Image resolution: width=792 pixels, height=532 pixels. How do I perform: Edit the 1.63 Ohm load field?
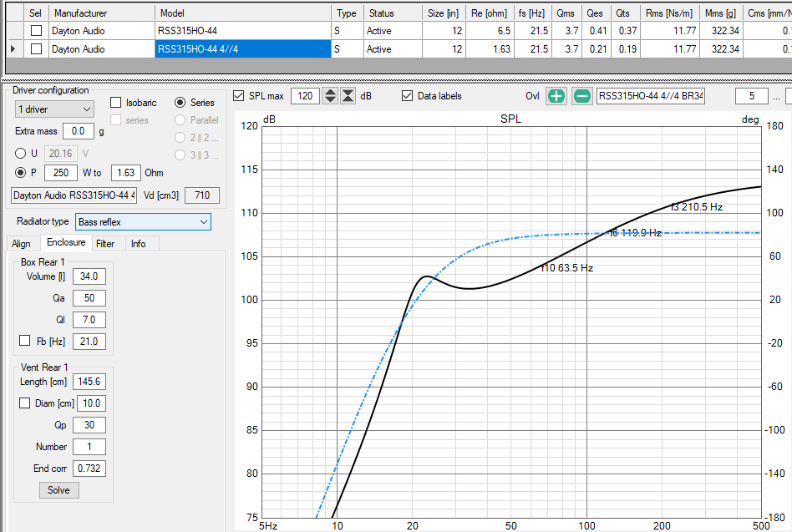pos(126,173)
